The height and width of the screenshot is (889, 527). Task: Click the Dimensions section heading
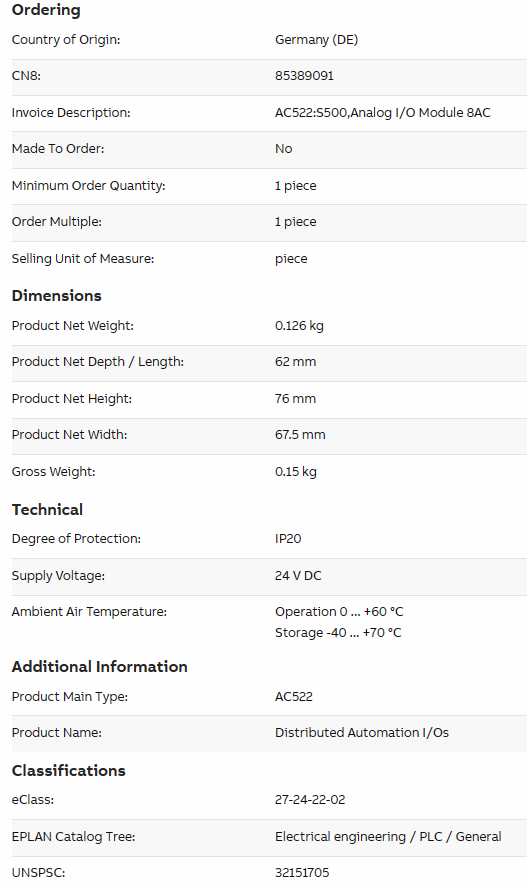(x=57, y=296)
